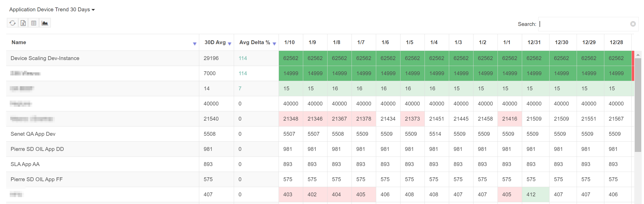644x204 pixels.
Task: Select the Device Scaling Dev-Instance row name
Action: (45, 58)
